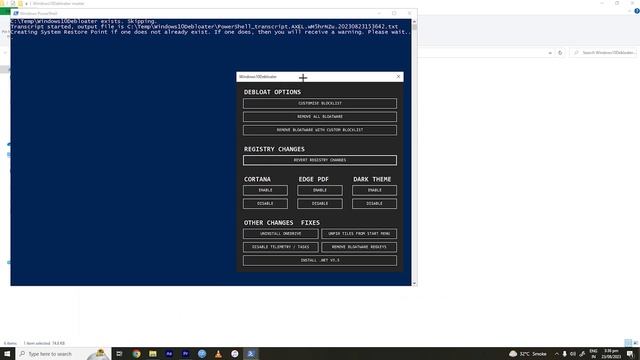Click the File Explorer search box

coord(604,53)
